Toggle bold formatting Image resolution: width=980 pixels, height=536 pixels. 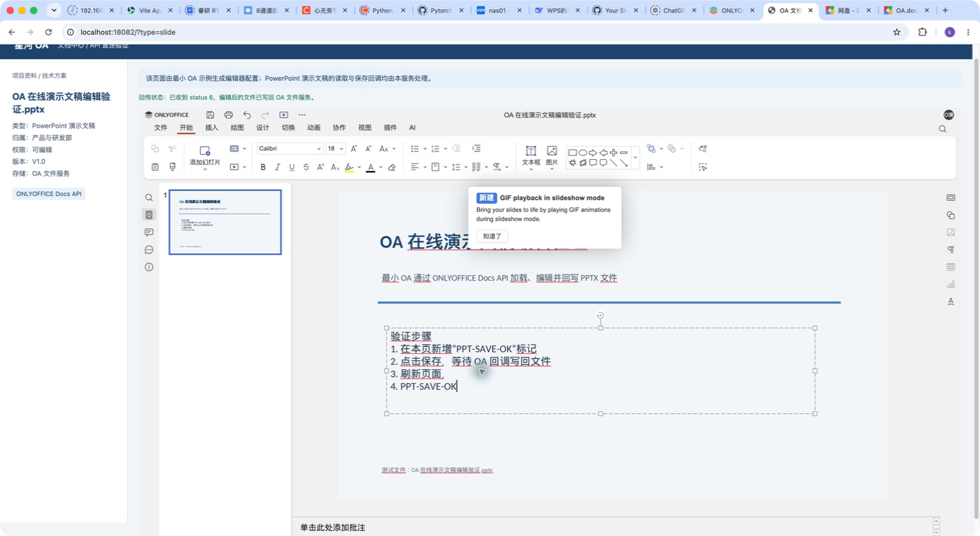click(263, 167)
